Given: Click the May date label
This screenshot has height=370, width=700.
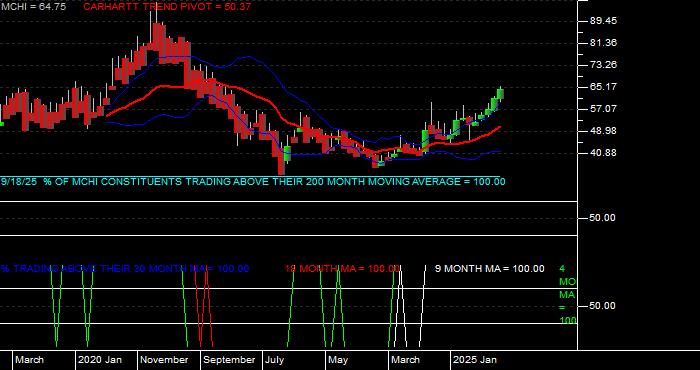Looking at the screenshot, I should click(x=338, y=360).
